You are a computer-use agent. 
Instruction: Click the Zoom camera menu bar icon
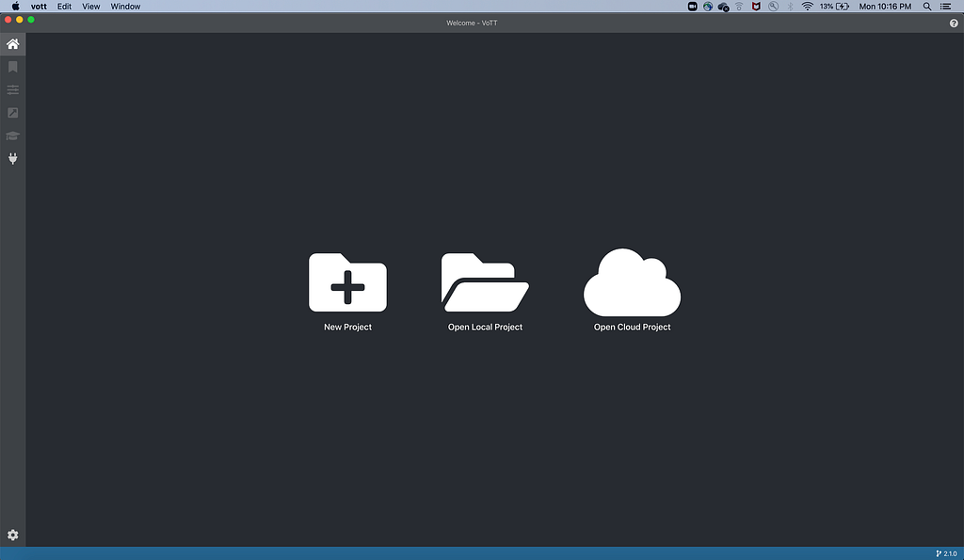coord(692,7)
